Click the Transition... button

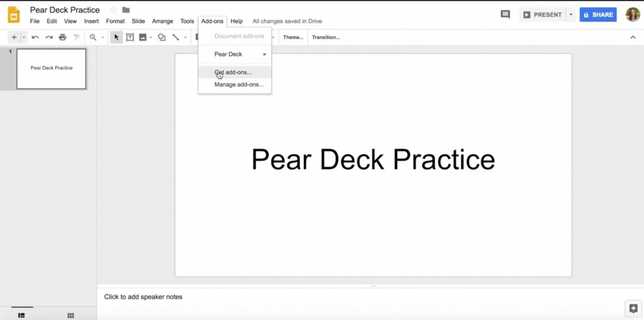coord(326,37)
